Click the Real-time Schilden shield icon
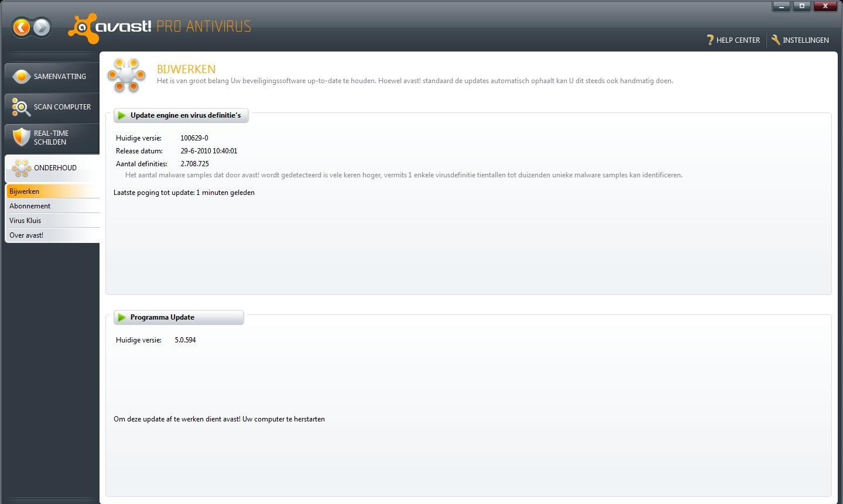The image size is (843, 504). 21,138
